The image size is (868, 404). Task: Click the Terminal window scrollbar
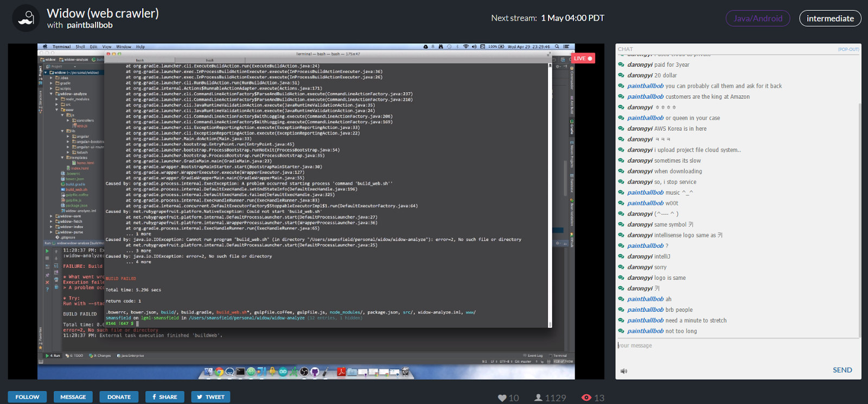click(550, 195)
